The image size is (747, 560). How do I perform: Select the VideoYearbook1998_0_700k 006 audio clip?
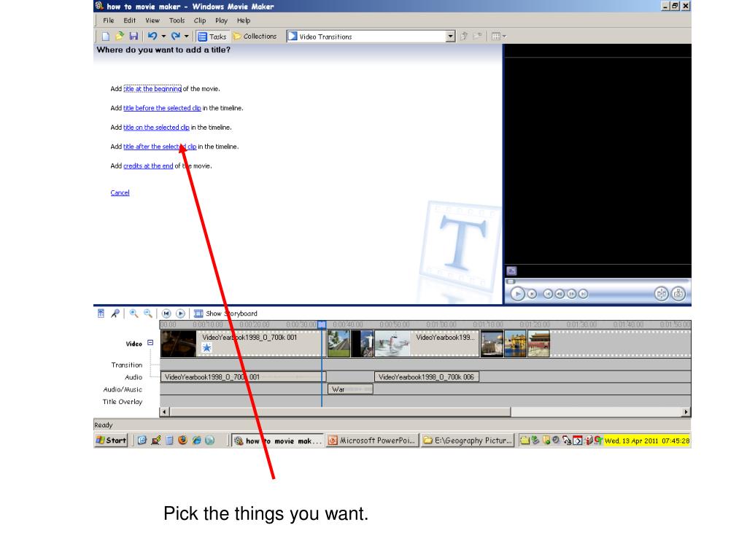point(427,377)
